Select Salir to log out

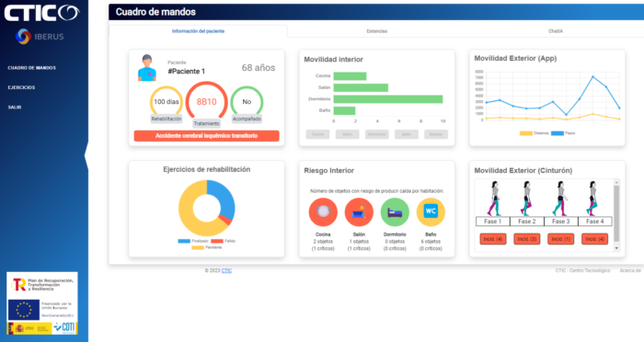[15, 108]
